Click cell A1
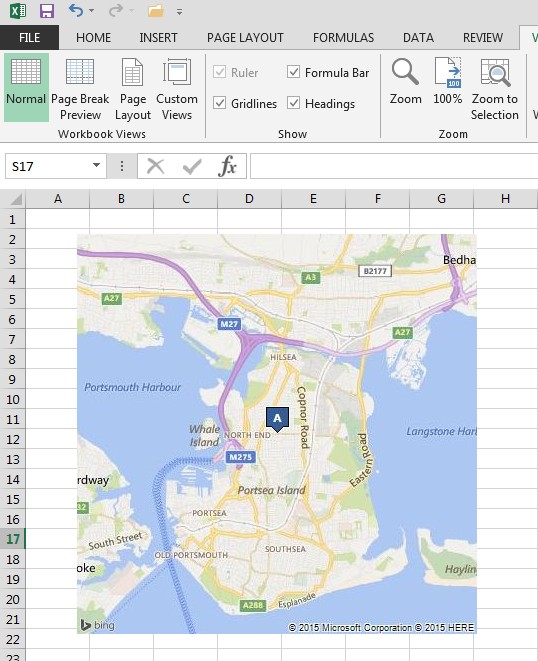Viewport: 538px width, 661px height. pyautogui.click(x=58, y=219)
